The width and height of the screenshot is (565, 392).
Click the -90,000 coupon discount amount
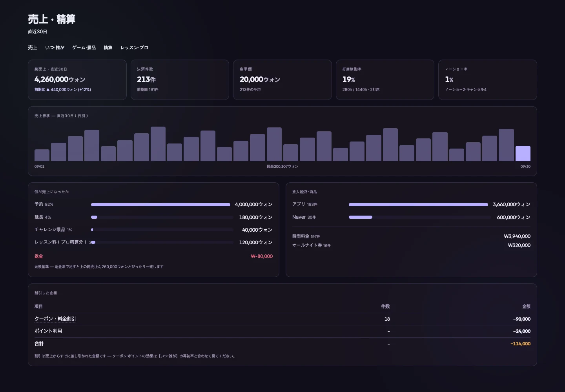(x=522, y=319)
